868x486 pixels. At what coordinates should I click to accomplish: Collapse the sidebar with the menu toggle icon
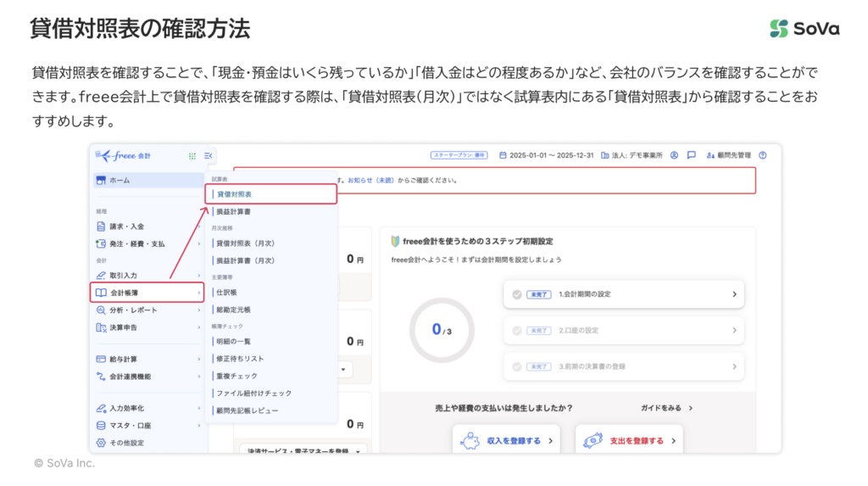[x=209, y=156]
